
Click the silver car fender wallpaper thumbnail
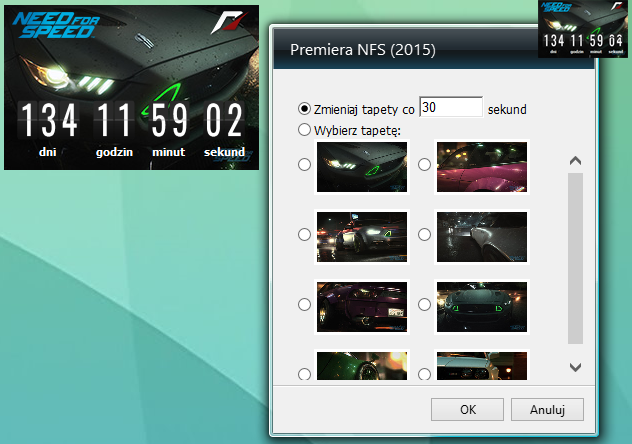[x=482, y=235]
